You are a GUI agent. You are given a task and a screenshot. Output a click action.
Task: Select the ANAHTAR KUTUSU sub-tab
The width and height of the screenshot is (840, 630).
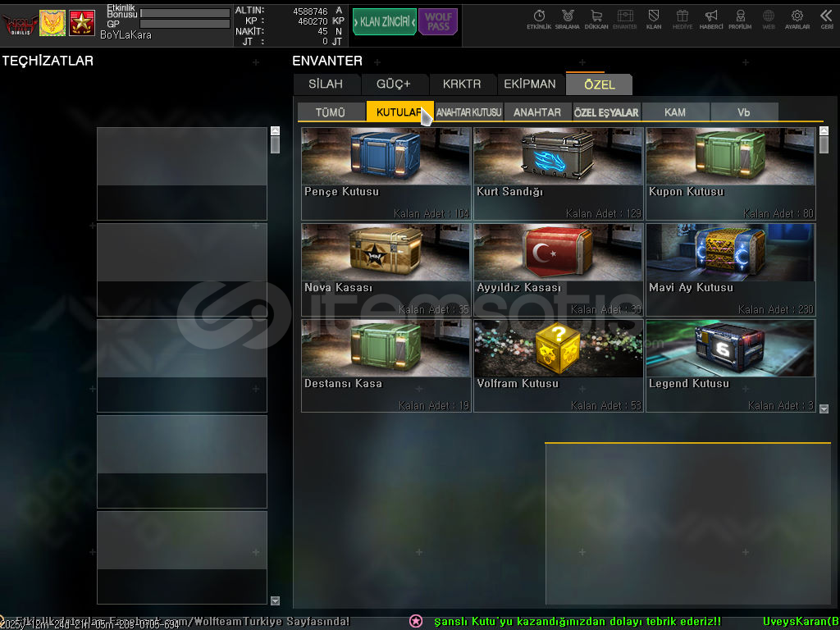pyautogui.click(x=468, y=112)
